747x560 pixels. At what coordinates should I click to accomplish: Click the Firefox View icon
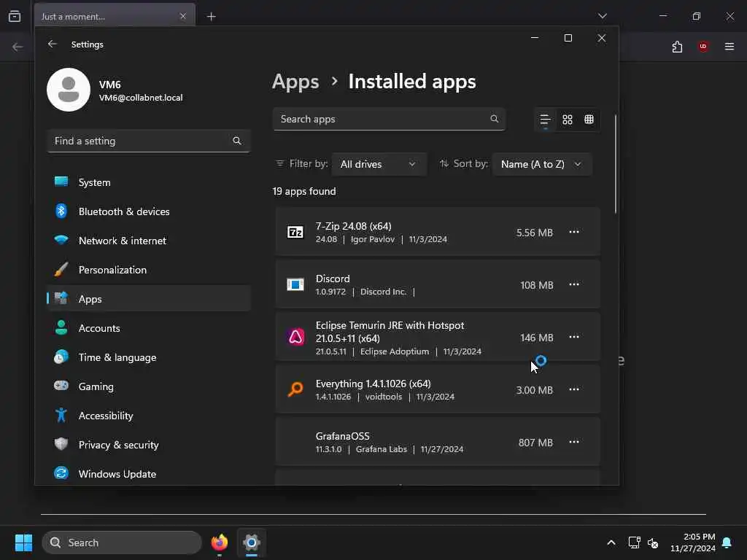[x=15, y=16]
